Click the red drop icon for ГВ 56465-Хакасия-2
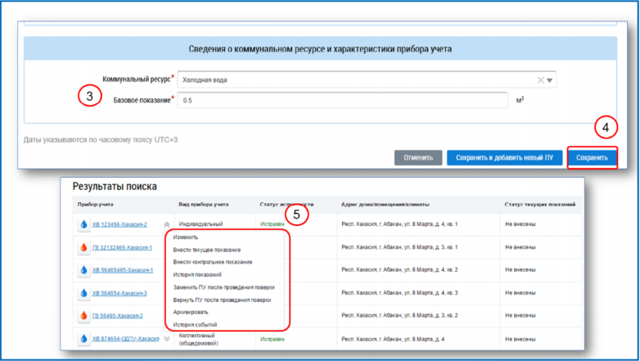This screenshot has width=640, height=361. [84, 316]
